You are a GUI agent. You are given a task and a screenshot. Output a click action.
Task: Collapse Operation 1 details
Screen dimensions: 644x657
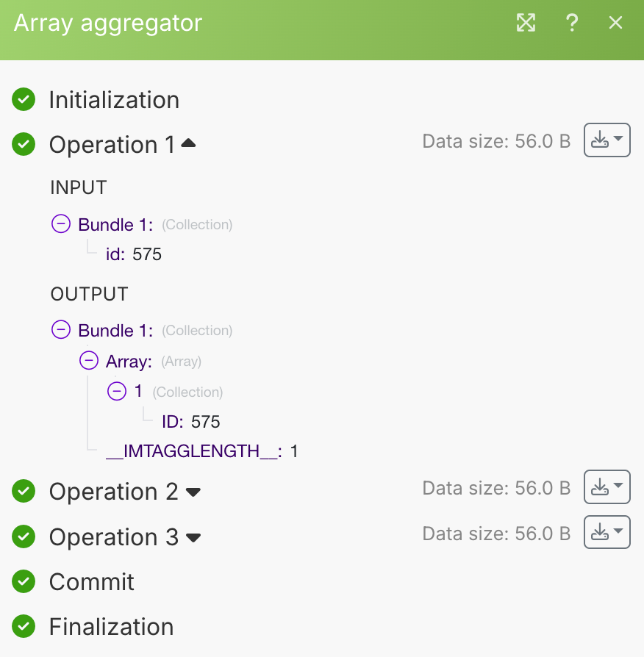tap(188, 144)
